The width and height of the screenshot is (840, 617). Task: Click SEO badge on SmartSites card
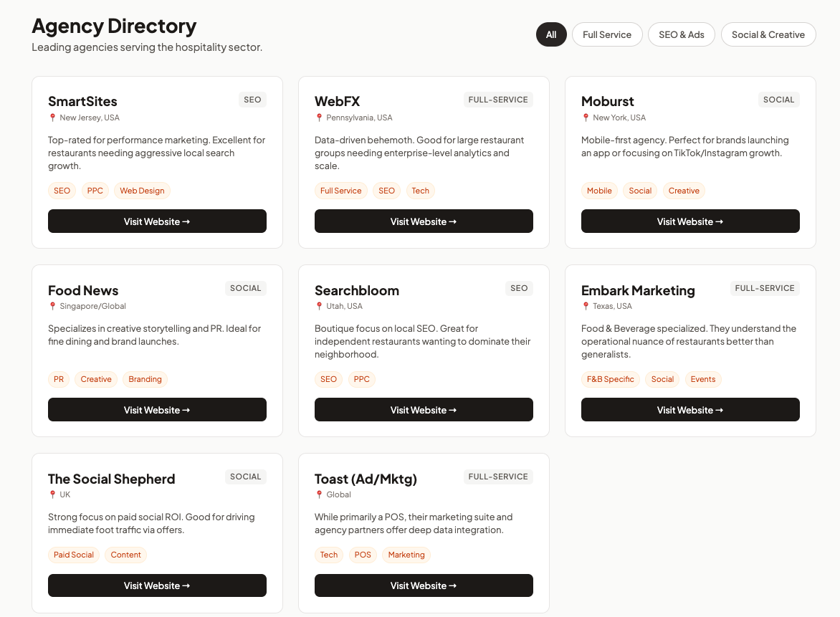pyautogui.click(x=252, y=100)
